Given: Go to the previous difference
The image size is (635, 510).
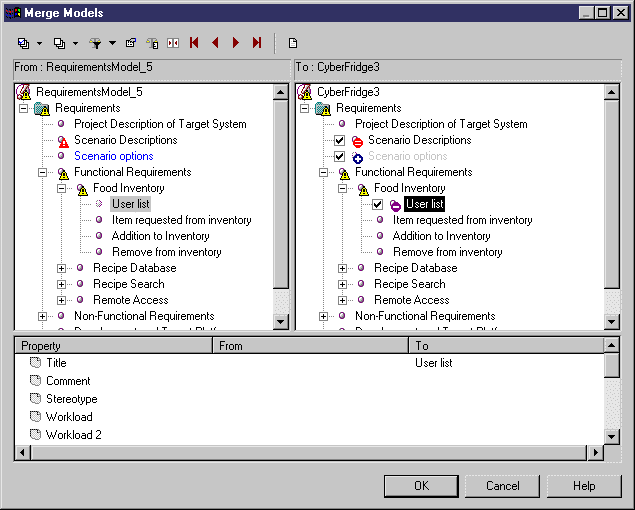Looking at the screenshot, I should coord(215,43).
